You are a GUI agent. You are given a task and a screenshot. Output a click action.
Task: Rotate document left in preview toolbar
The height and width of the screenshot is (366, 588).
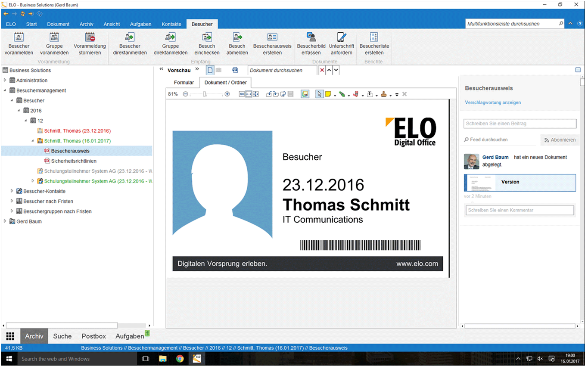click(x=269, y=94)
